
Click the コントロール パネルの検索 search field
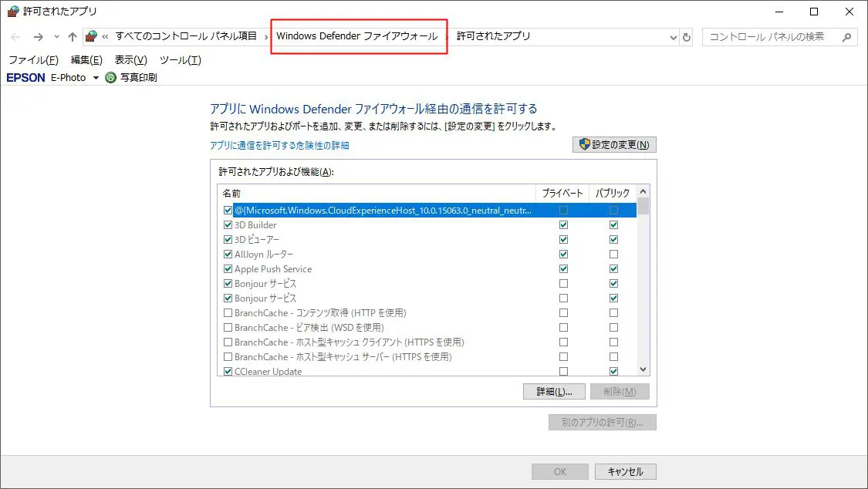(x=772, y=37)
